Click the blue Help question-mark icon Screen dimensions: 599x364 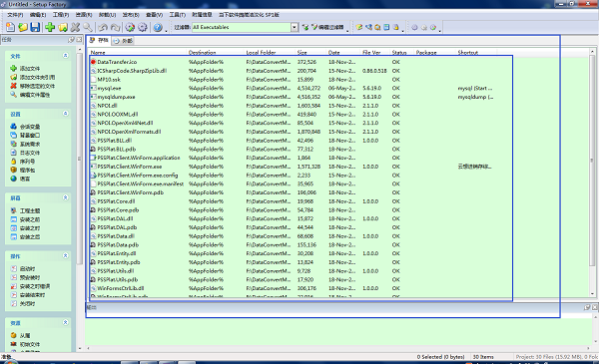158,27
